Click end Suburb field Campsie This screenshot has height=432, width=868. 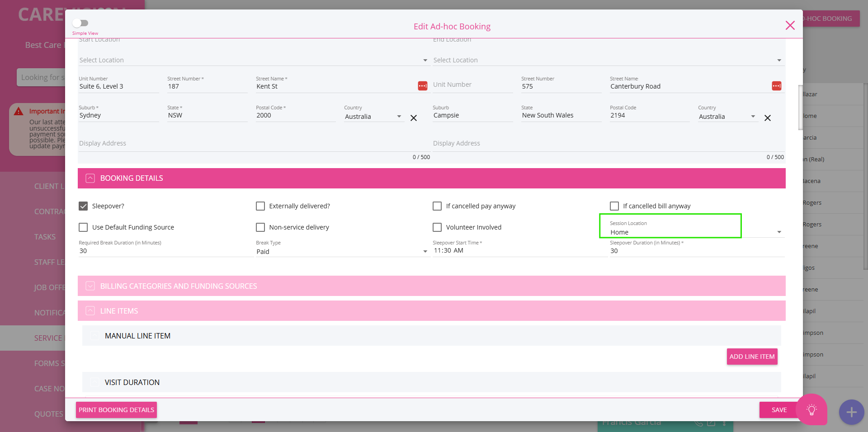click(473, 115)
